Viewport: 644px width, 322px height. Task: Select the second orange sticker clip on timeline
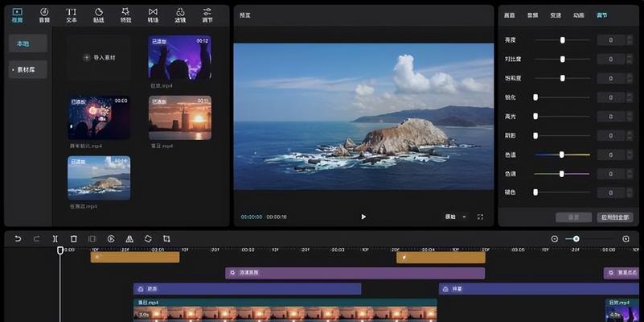(x=441, y=258)
